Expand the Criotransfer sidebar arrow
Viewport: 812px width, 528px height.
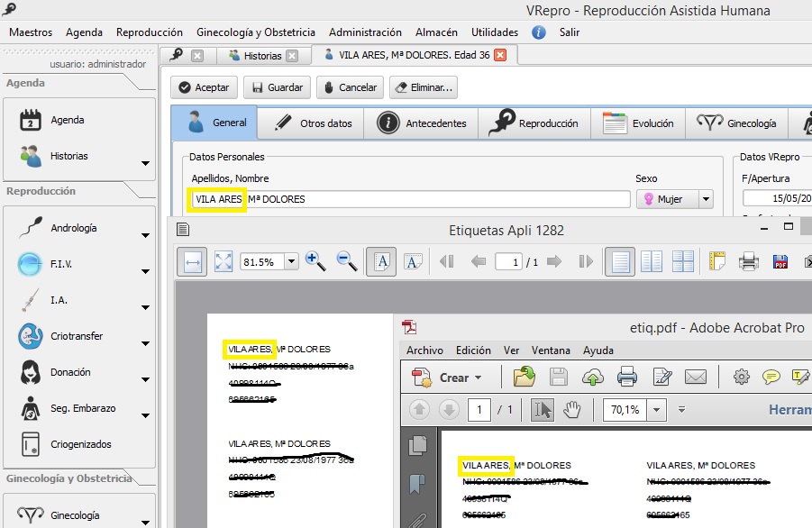click(x=145, y=343)
